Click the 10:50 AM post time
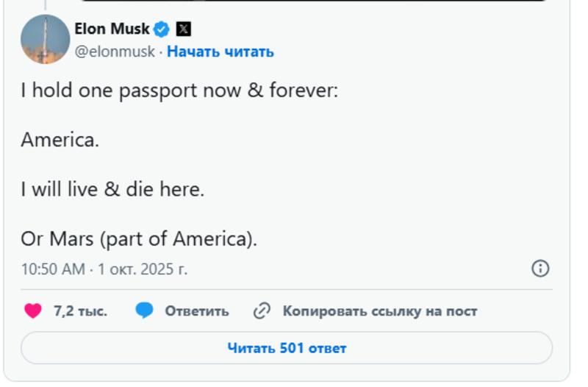The width and height of the screenshot is (588, 387). [53, 269]
